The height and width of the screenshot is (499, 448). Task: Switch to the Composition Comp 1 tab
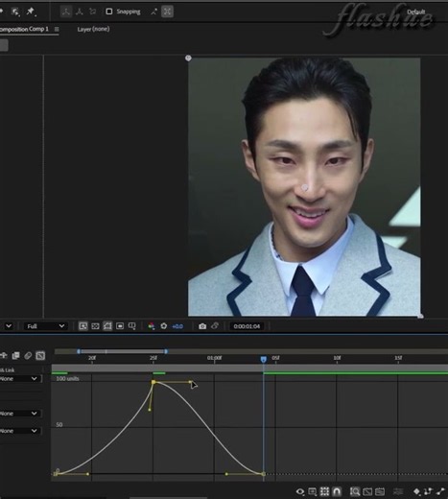[24, 29]
